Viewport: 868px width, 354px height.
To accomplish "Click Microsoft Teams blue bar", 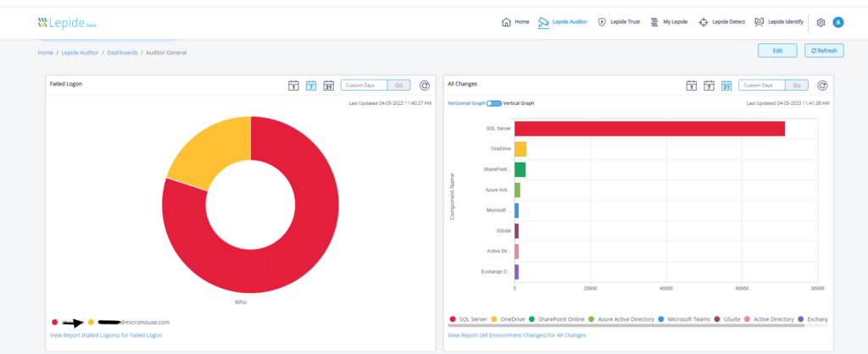I will click(516, 210).
